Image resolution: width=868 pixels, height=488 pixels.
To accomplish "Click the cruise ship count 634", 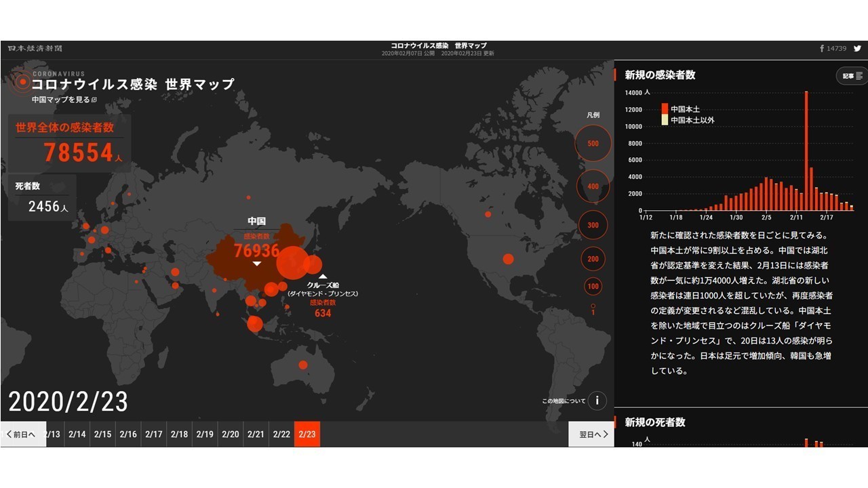I will (x=323, y=314).
